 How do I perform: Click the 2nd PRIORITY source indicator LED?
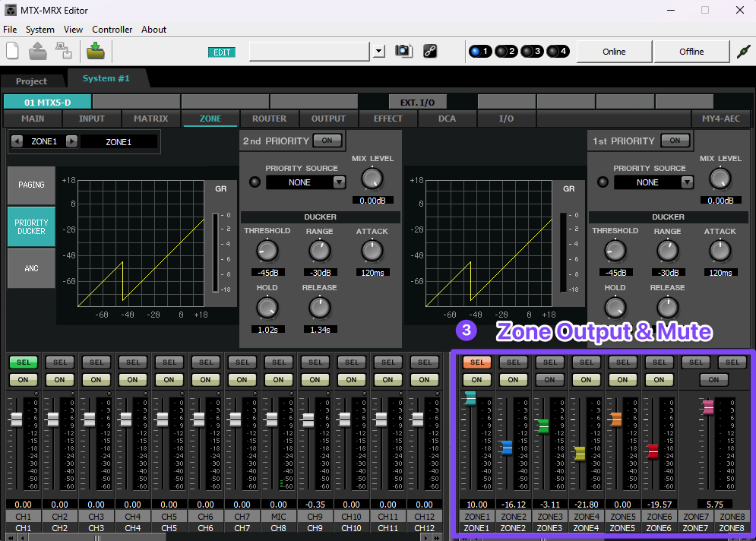[255, 182]
